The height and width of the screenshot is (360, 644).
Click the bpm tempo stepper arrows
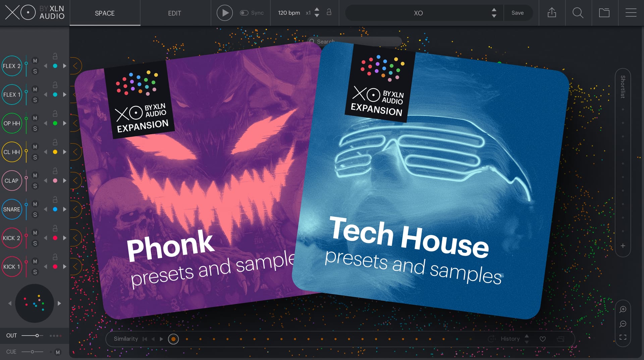tap(317, 13)
